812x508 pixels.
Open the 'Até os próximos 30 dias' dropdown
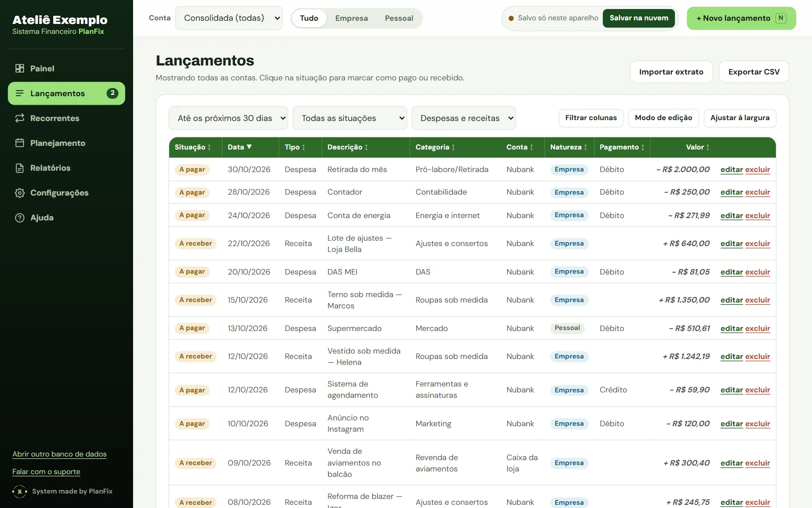[228, 118]
